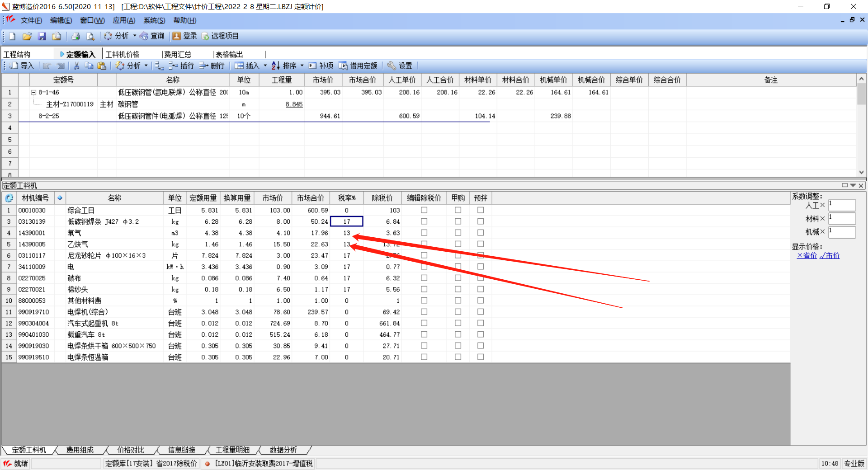The image size is (868, 470).
Task: Run 分析 in the main toolbar
Action: tap(116, 36)
